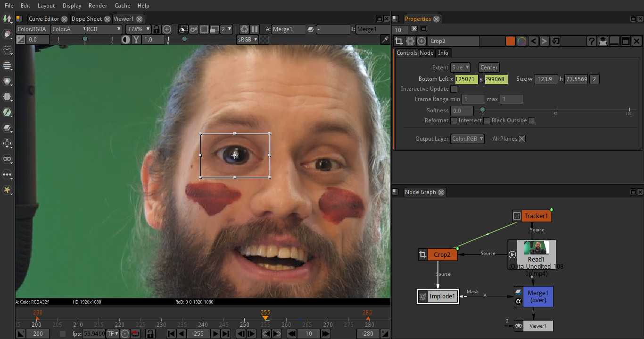The width and height of the screenshot is (644, 339).
Task: Click the Center button
Action: pyautogui.click(x=489, y=68)
